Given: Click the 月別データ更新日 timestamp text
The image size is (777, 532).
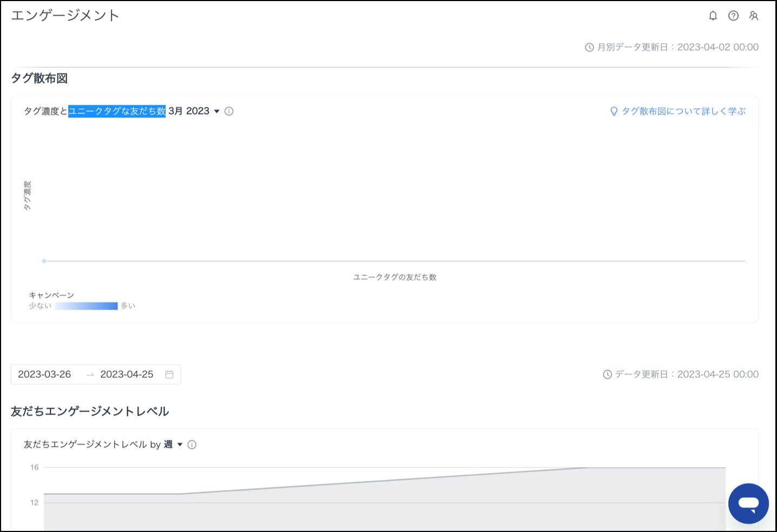Looking at the screenshot, I should 678,48.
